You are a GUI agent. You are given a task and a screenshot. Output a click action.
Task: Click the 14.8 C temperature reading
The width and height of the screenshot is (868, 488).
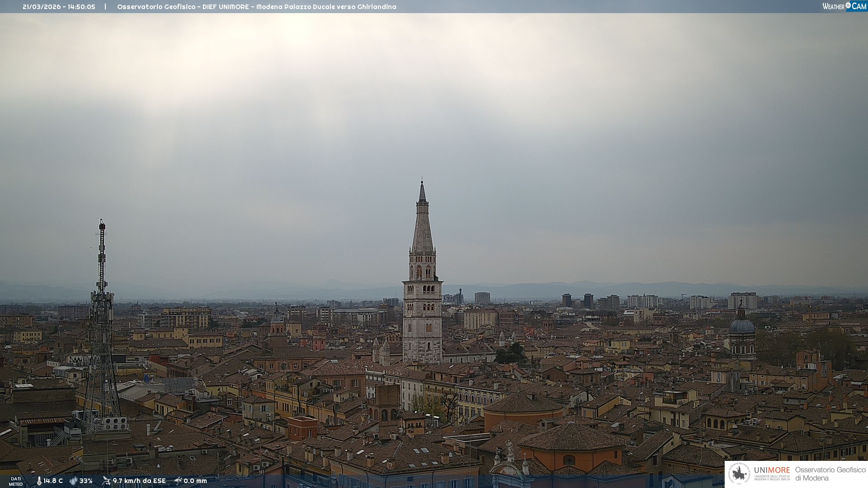pos(53,481)
